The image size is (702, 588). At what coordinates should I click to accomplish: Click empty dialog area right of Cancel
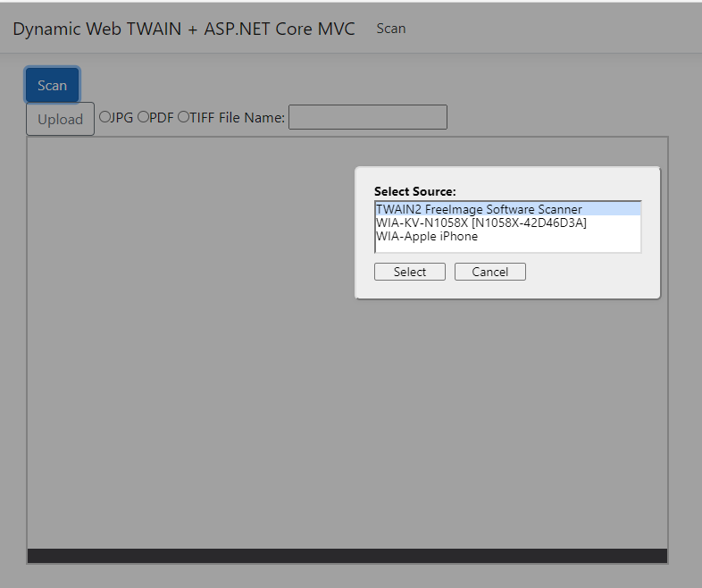click(x=589, y=272)
